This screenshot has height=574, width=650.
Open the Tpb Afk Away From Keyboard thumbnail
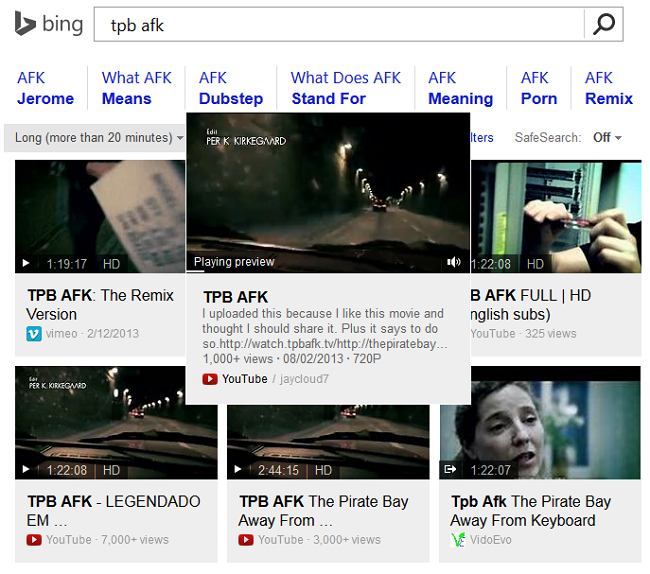(x=540, y=423)
